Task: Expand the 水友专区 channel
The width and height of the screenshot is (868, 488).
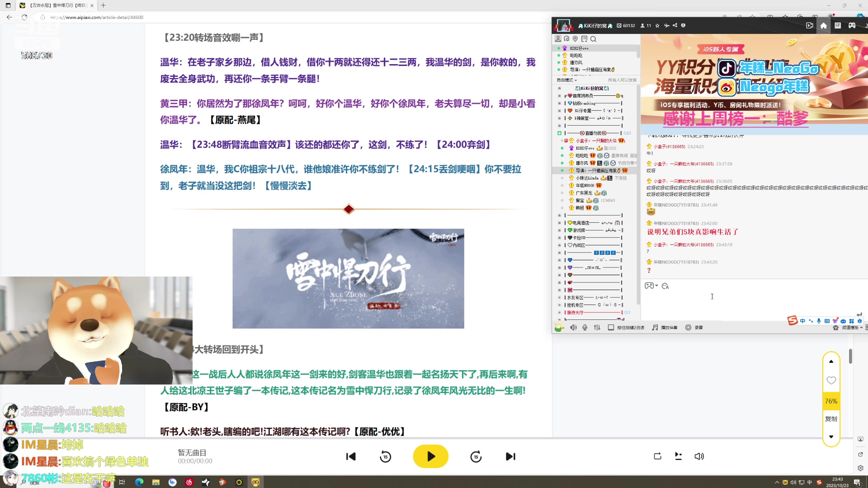Action: tap(560, 298)
